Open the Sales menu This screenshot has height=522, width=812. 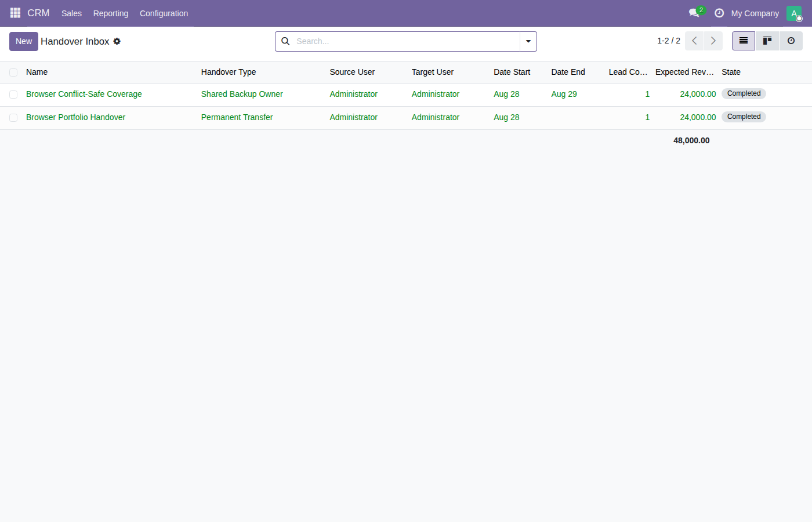tap(71, 13)
